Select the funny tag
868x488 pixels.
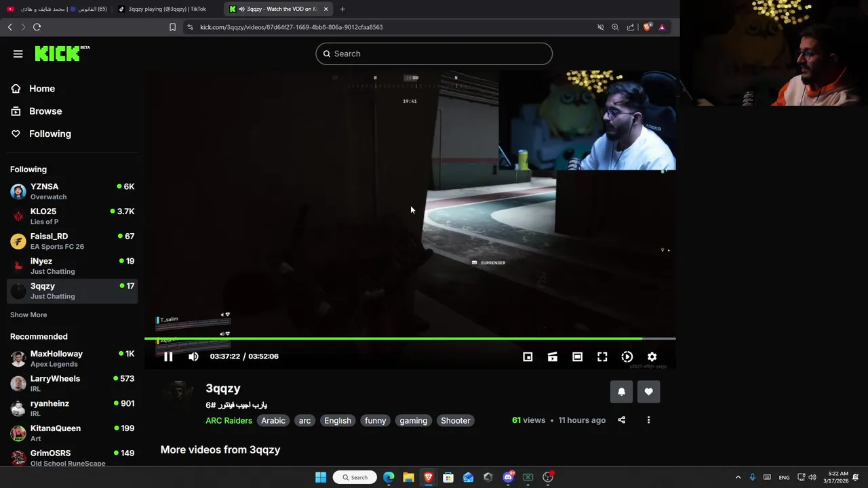pyautogui.click(x=375, y=420)
